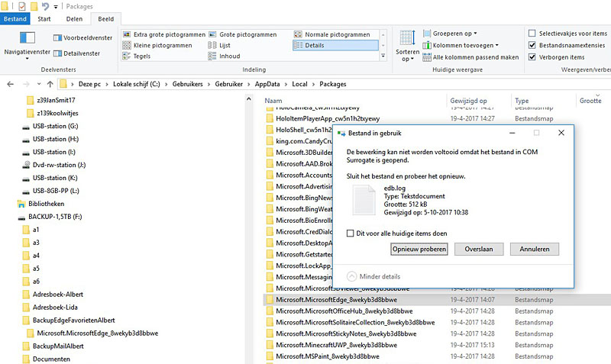Expand the layout gallery more arrow
611x364 pixels.
pyautogui.click(x=383, y=56)
